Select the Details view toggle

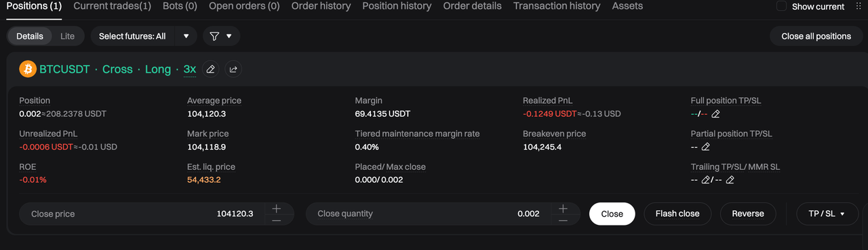pyautogui.click(x=30, y=36)
